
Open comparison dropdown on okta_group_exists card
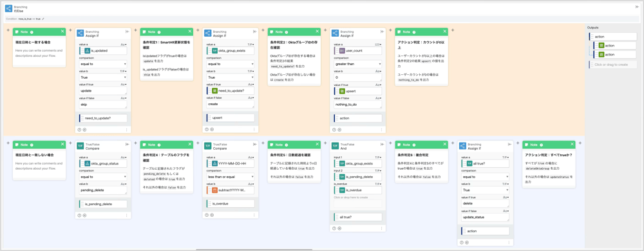tap(230, 64)
